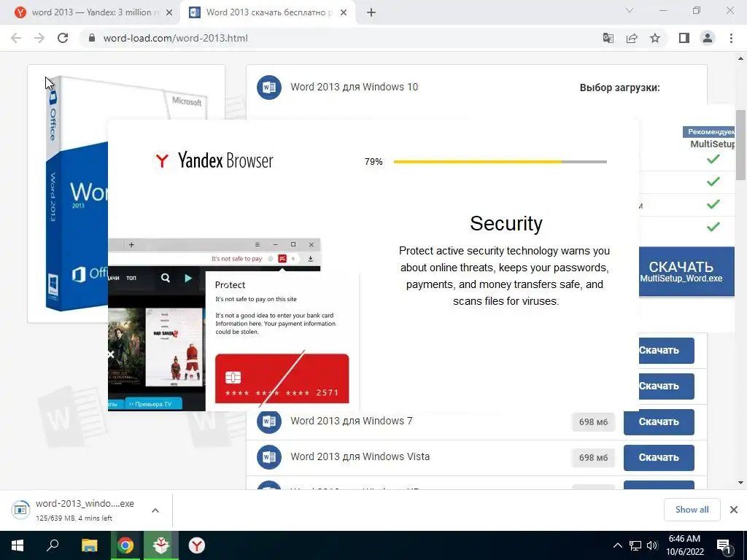Screen dimensions: 747x560
Task: Click the 698 мб label for Windows 7
Action: point(593,422)
